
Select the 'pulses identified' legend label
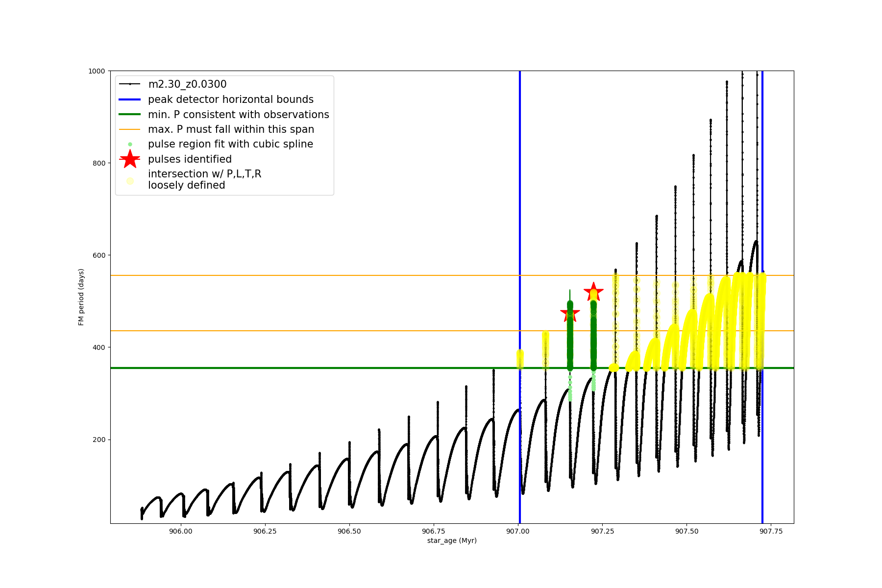pyautogui.click(x=190, y=159)
